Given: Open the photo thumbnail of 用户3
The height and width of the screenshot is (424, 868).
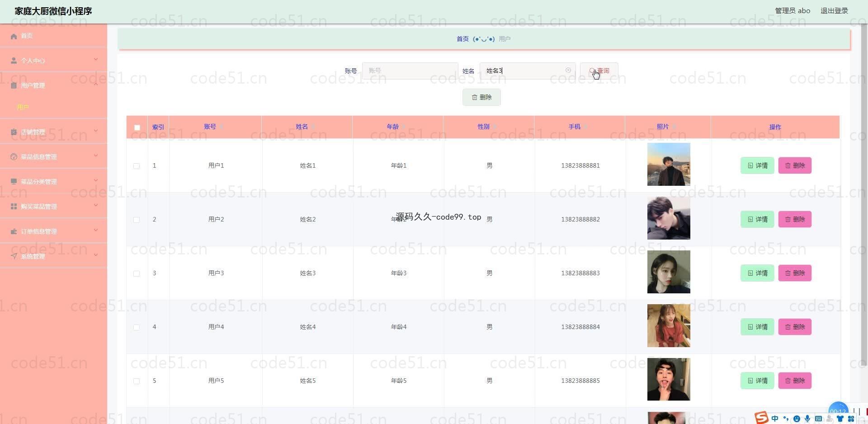Looking at the screenshot, I should (x=669, y=272).
